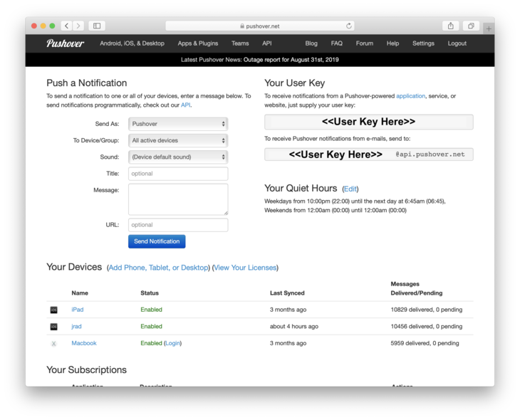Open Settings in the nav bar
Image resolution: width=520 pixels, height=420 pixels.
(x=423, y=43)
